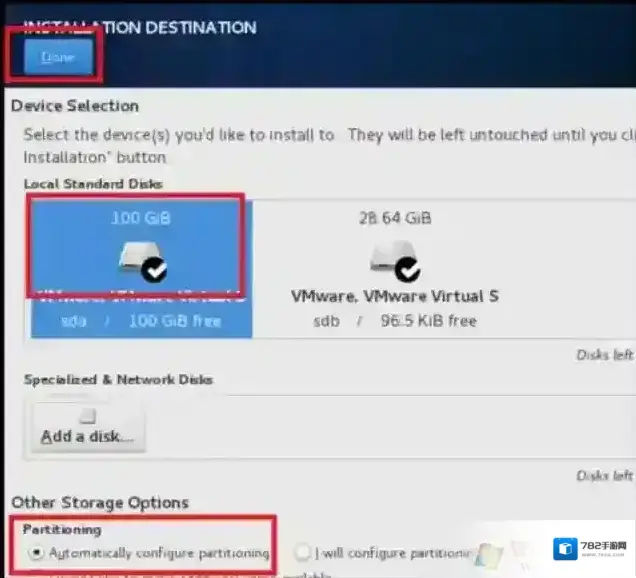This screenshot has width=636, height=578.
Task: Click the small disk icon above Add a disk
Action: pos(89,416)
